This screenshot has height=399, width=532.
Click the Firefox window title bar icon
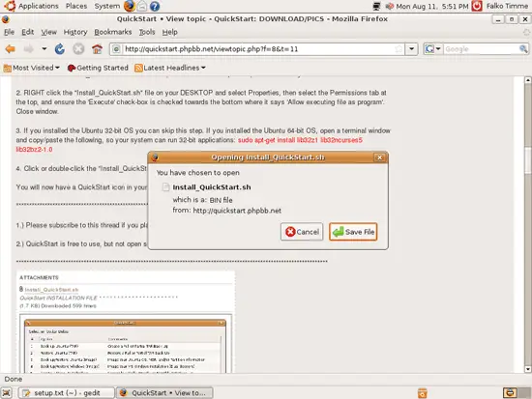(x=6, y=19)
